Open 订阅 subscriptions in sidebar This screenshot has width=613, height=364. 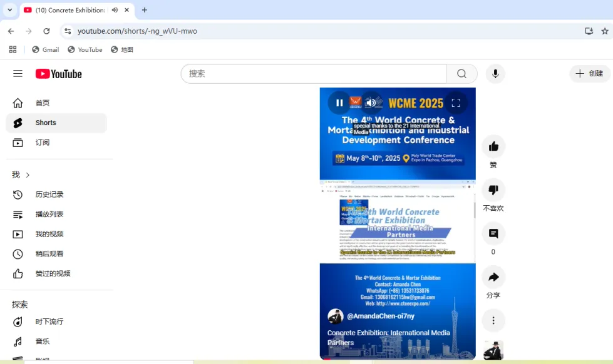pos(56,143)
